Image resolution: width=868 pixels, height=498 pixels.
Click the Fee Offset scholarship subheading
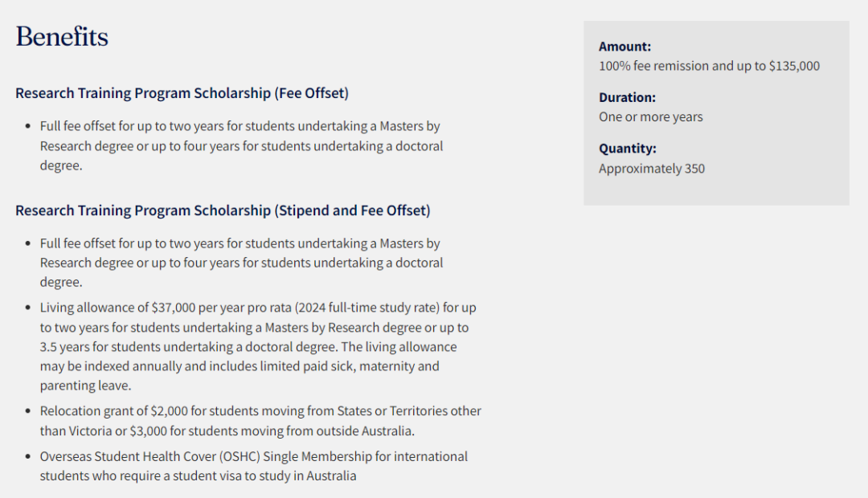[x=182, y=93]
